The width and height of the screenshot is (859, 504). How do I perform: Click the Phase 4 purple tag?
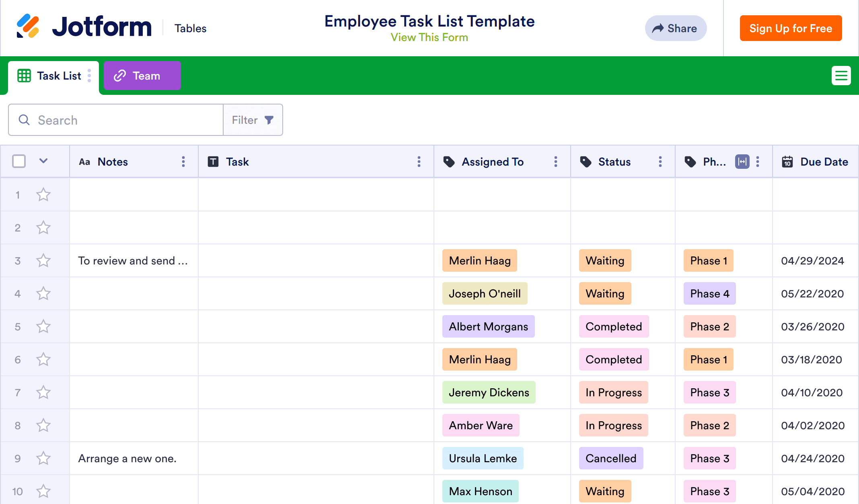coord(709,293)
